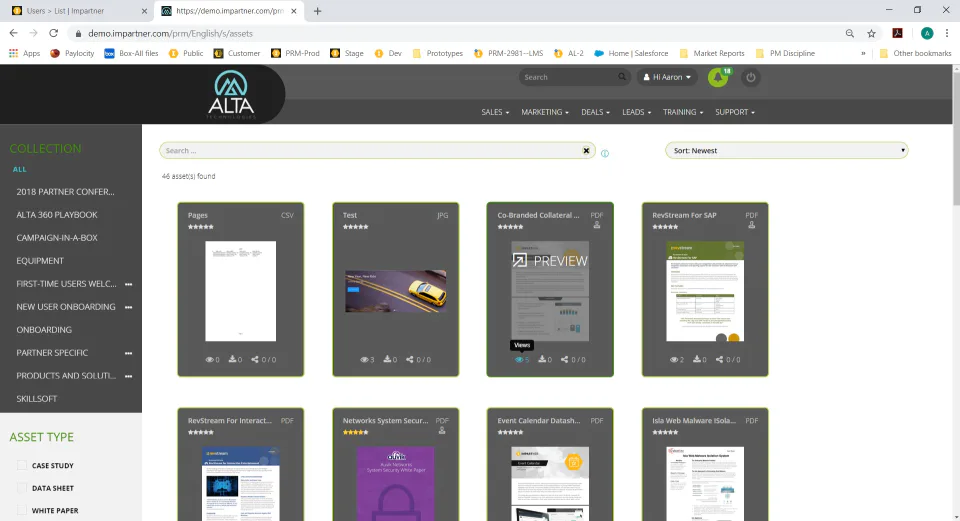Reload the page in the browser
960x521 pixels.
coord(53,34)
